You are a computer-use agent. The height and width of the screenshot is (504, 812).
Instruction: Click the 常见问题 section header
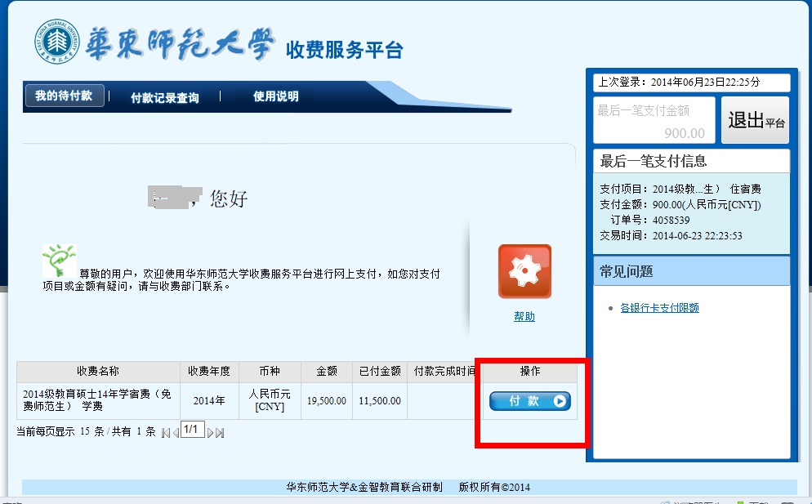coord(691,271)
